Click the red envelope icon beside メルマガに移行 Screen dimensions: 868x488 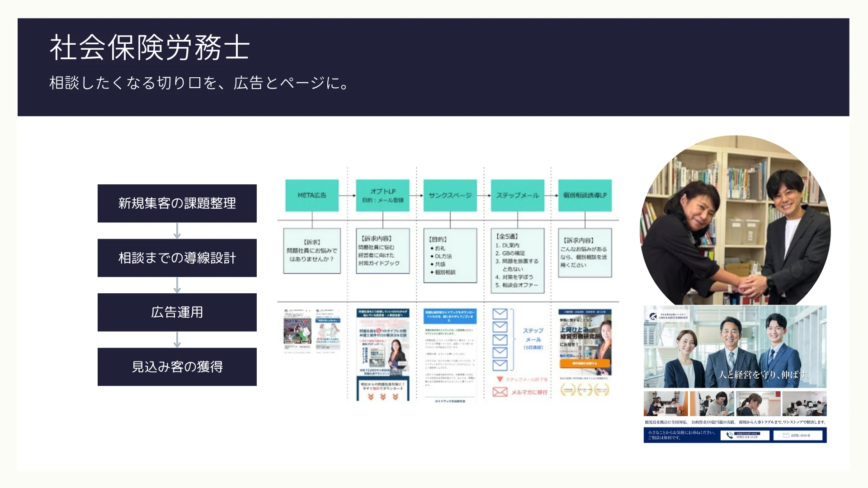[x=500, y=392]
